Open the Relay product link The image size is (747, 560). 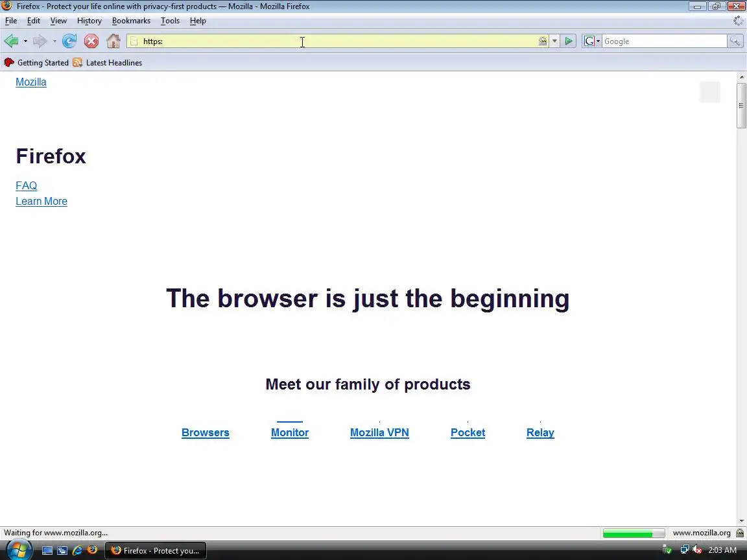tap(540, 433)
